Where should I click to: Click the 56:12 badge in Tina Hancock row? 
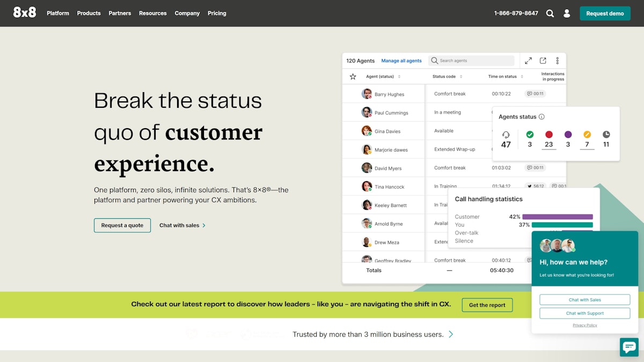point(535,187)
